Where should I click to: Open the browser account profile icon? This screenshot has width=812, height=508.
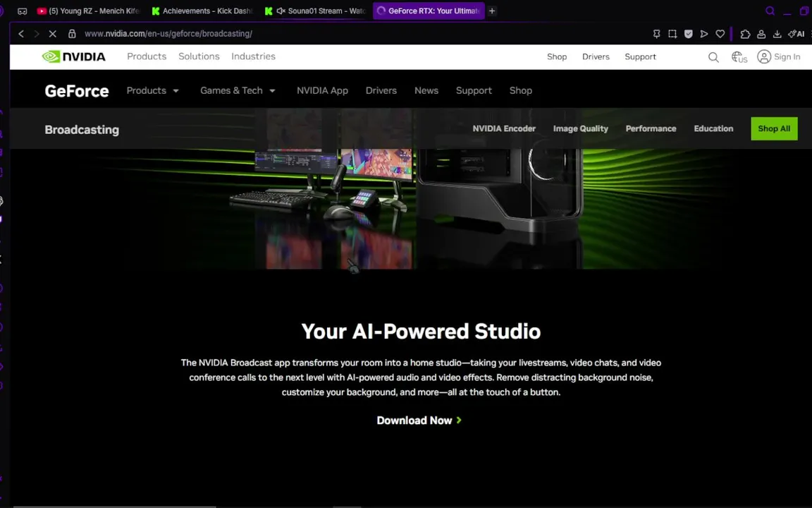(x=761, y=34)
